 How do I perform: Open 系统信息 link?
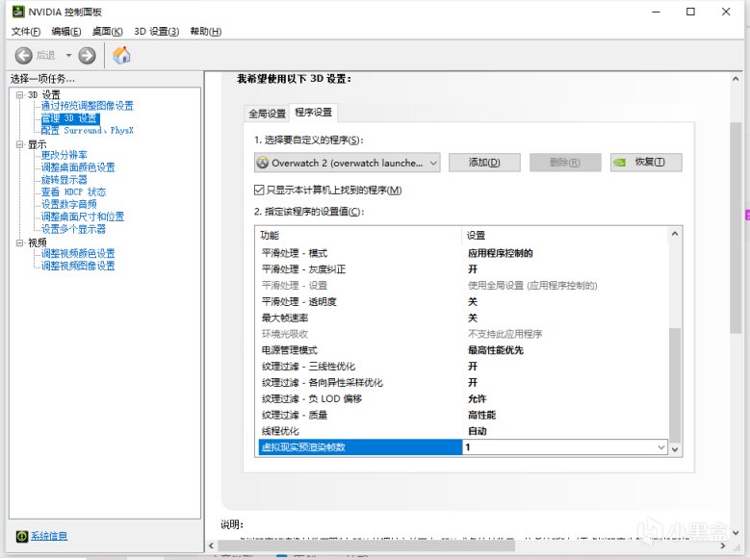coord(49,536)
